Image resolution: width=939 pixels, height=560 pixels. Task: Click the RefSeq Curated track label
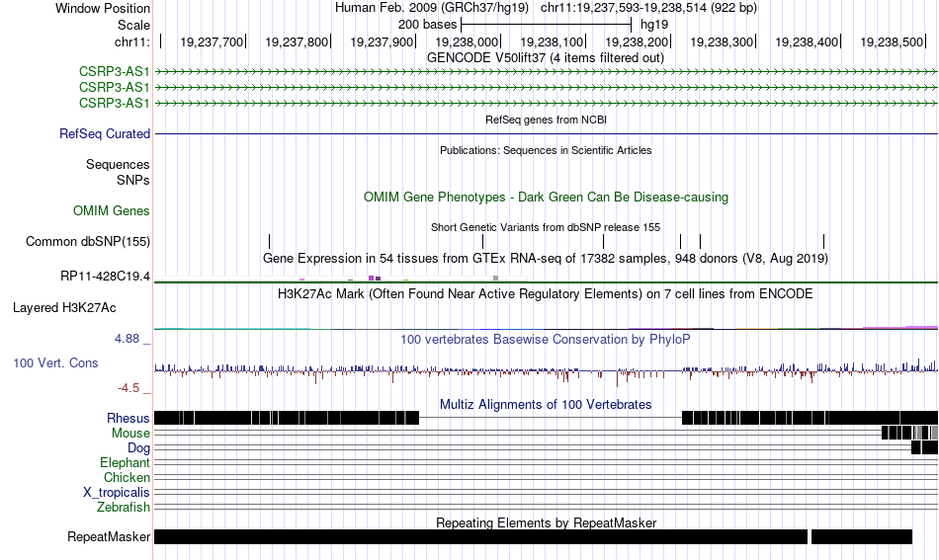tap(104, 134)
